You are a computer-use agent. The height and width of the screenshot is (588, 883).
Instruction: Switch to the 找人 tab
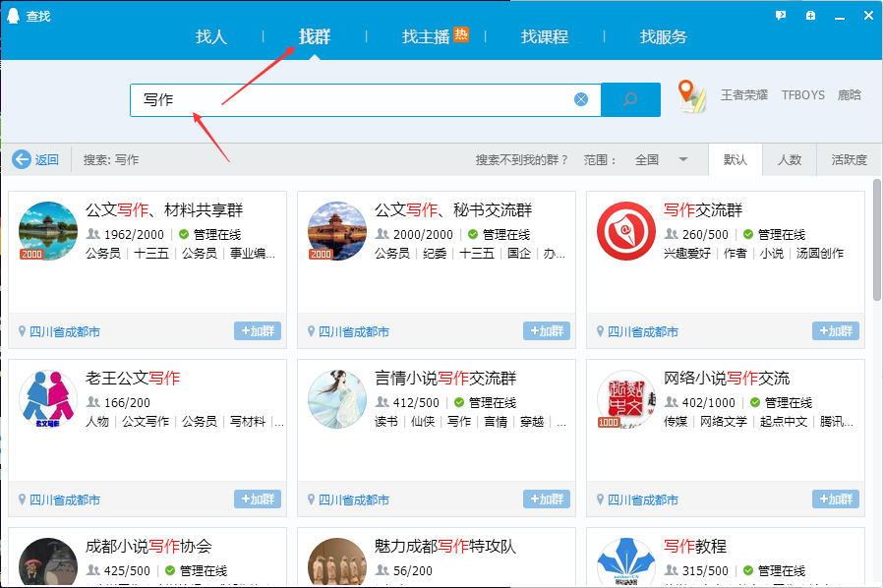(211, 37)
